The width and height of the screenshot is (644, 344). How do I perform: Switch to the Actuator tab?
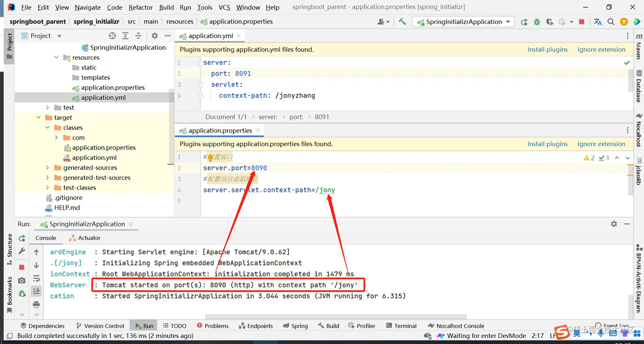85,238
